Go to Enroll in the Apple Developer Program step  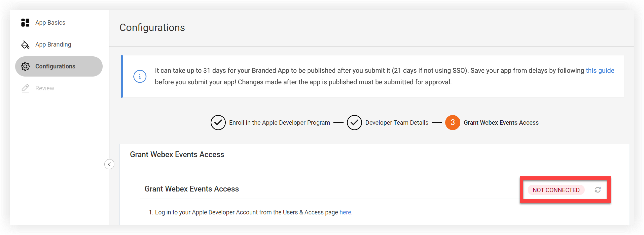pos(279,123)
